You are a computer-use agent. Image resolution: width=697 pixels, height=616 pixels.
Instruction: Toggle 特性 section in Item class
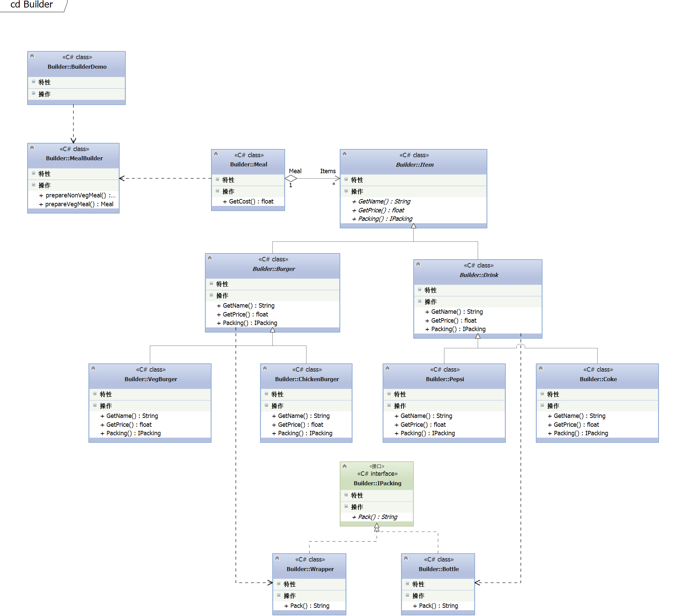pos(346,179)
